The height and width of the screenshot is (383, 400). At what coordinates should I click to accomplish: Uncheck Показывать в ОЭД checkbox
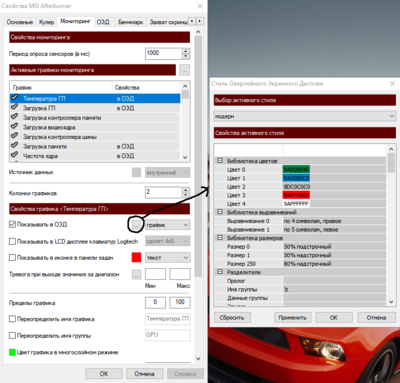click(12, 224)
